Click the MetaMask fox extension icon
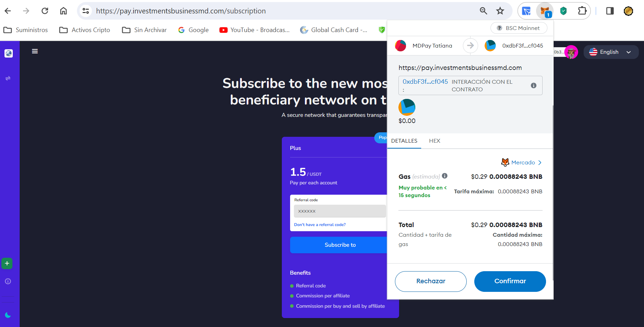 tap(545, 11)
